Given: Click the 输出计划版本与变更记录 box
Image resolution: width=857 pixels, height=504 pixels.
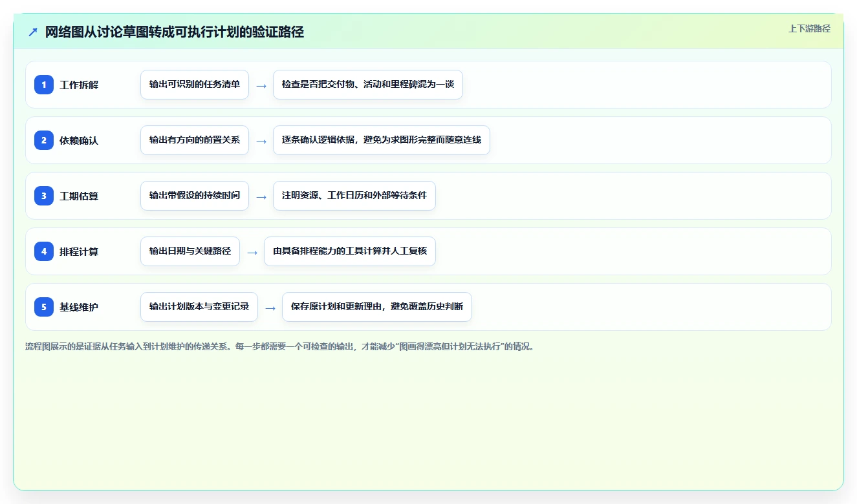Looking at the screenshot, I should tap(199, 307).
